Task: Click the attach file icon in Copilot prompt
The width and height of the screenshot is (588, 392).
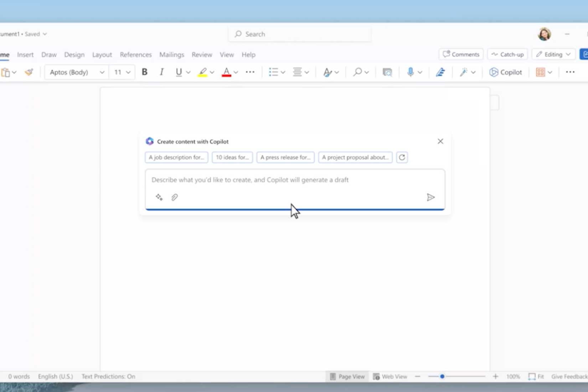Action: point(174,197)
